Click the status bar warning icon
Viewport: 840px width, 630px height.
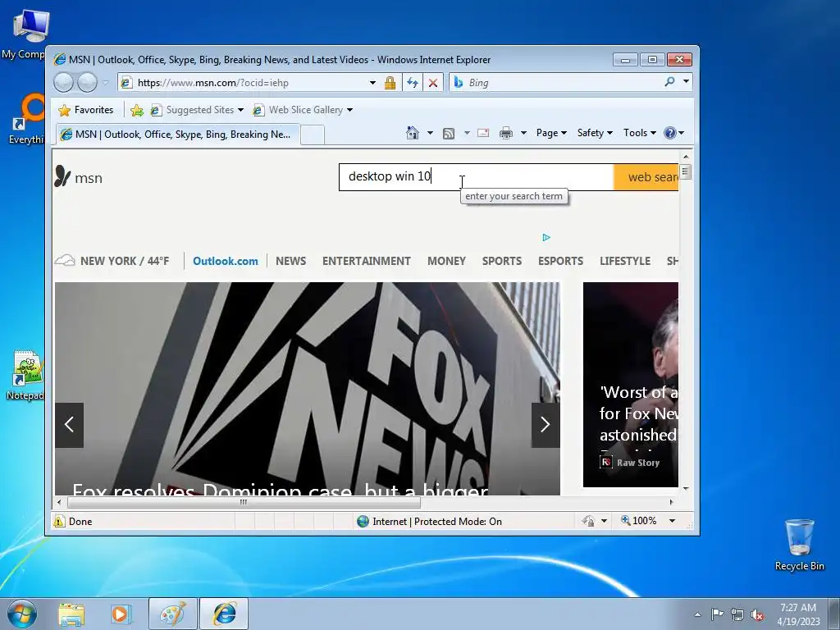click(x=59, y=521)
